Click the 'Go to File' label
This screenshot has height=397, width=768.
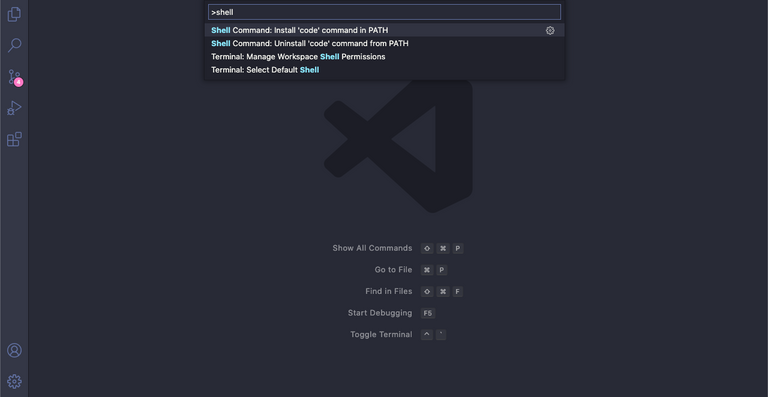393,270
